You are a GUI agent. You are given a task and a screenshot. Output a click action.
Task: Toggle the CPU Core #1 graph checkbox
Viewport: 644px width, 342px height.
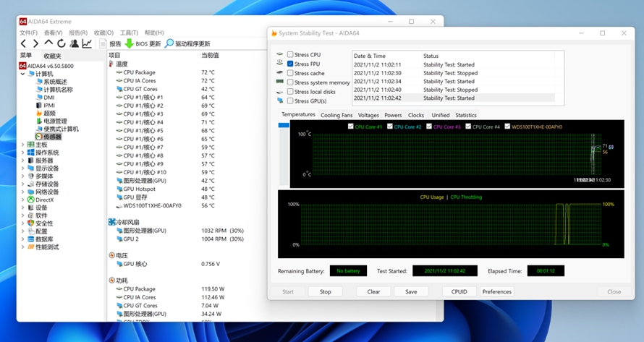[x=351, y=127]
